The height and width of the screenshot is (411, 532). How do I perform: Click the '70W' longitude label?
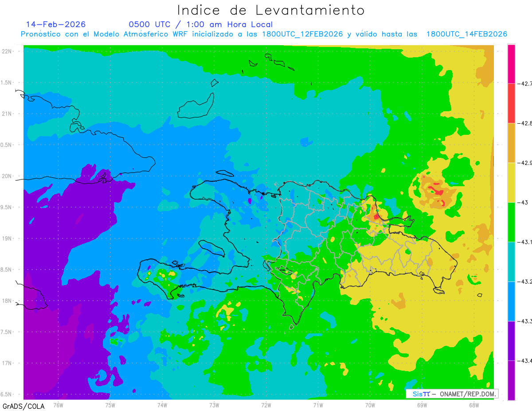click(x=370, y=405)
